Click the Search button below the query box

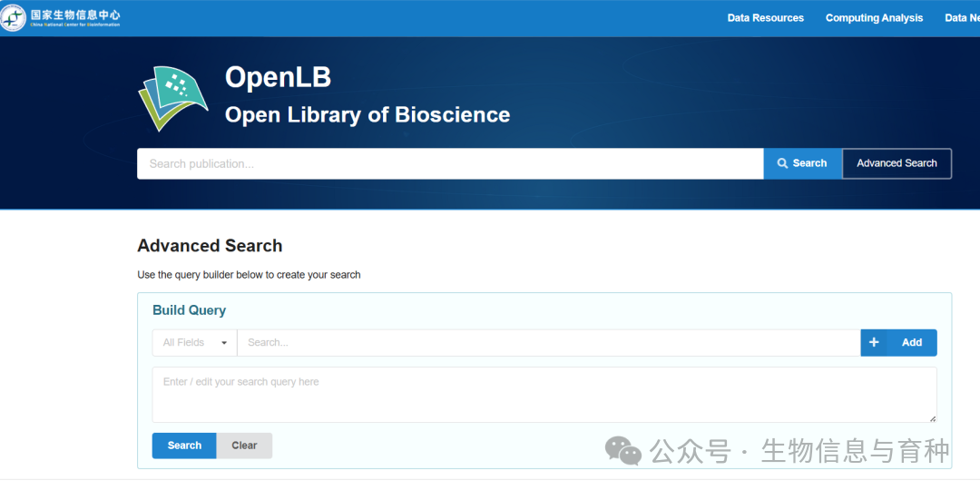184,446
